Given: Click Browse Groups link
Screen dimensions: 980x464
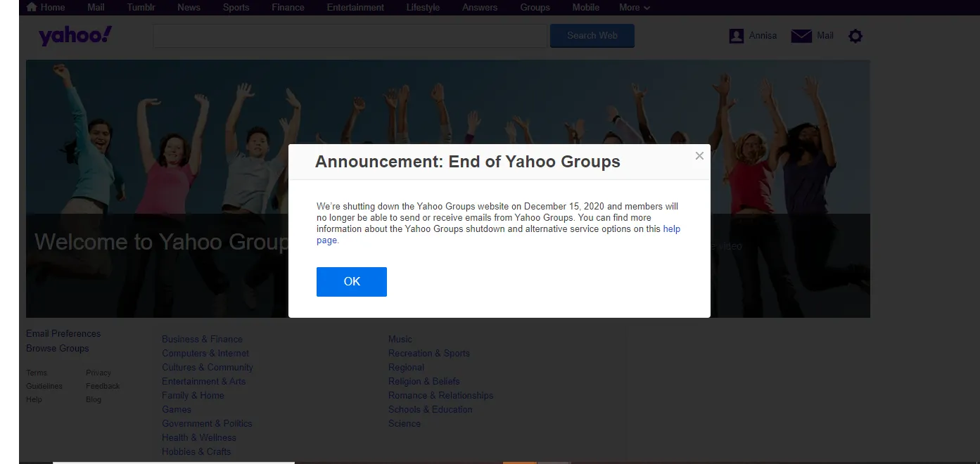Looking at the screenshot, I should tap(58, 348).
